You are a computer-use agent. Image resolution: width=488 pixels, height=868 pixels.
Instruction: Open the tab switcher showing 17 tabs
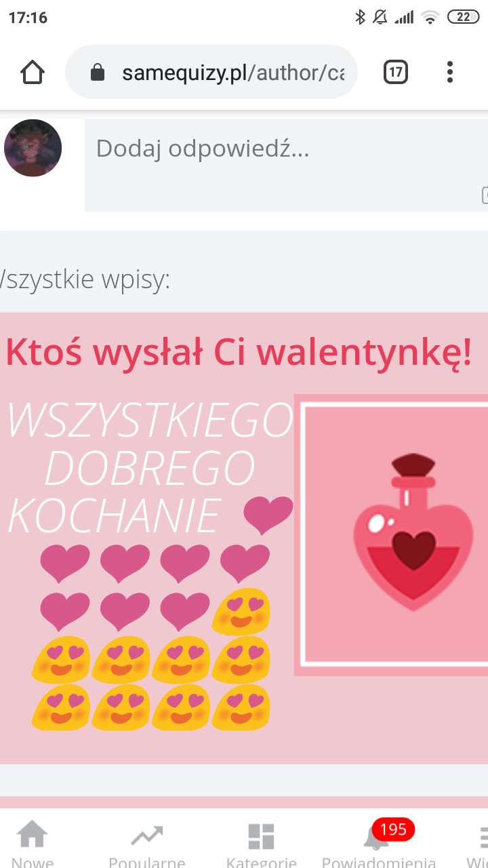coord(396,72)
